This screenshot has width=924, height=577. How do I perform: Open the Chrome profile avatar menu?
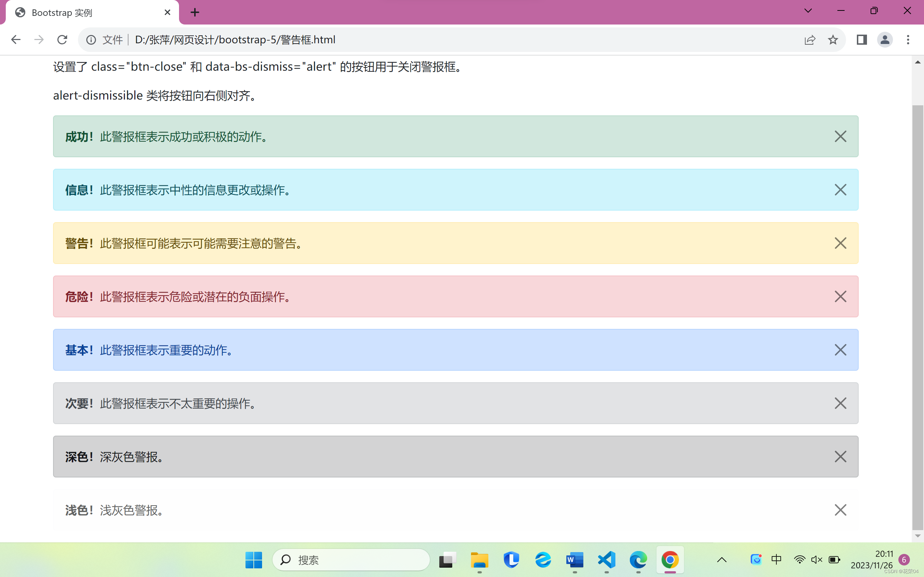point(885,40)
